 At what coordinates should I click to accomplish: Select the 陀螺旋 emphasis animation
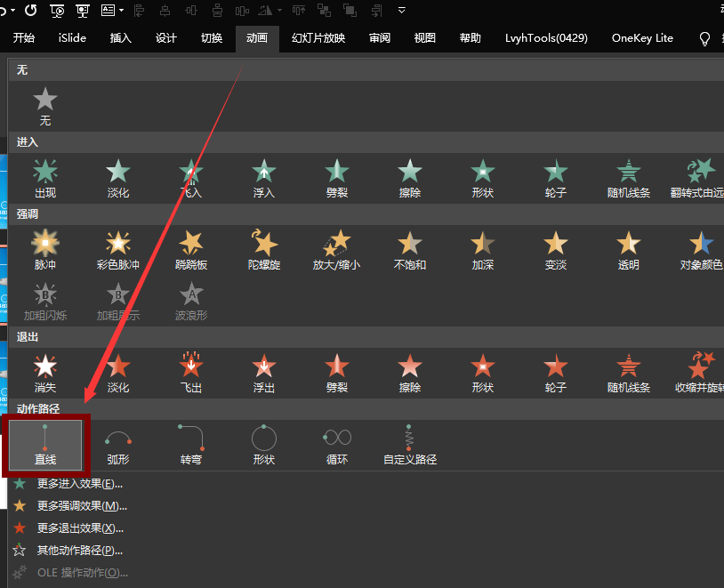tap(263, 249)
